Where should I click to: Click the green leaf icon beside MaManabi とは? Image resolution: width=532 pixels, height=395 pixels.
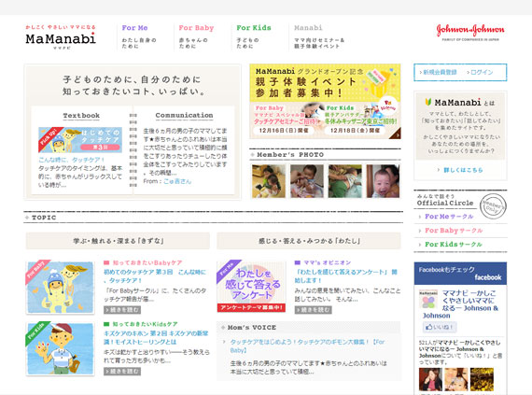(428, 102)
